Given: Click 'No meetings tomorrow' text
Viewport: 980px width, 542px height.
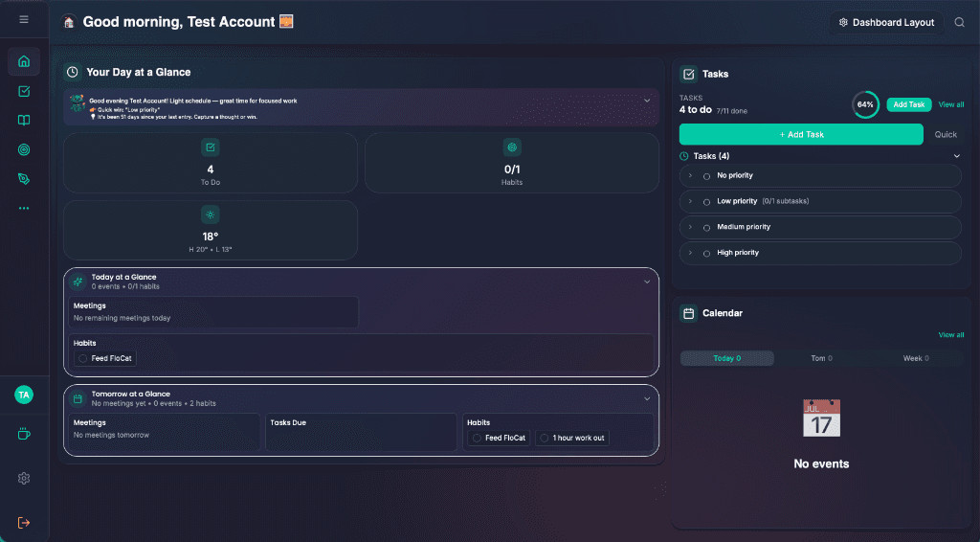Looking at the screenshot, I should [111, 435].
